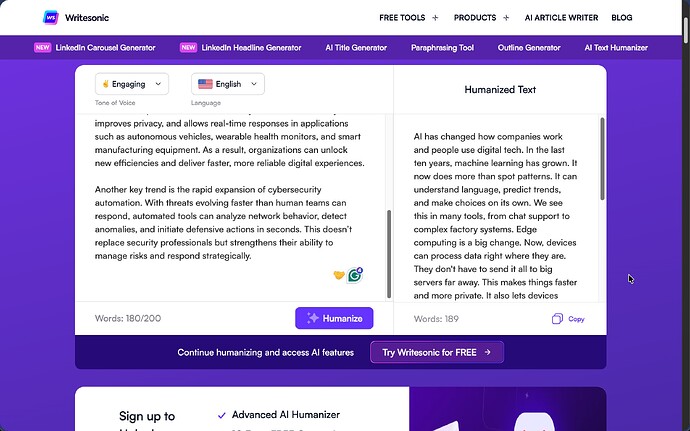The image size is (690, 431).
Task: Click the Advanced AI Humanizer feature text
Action: coord(286,415)
